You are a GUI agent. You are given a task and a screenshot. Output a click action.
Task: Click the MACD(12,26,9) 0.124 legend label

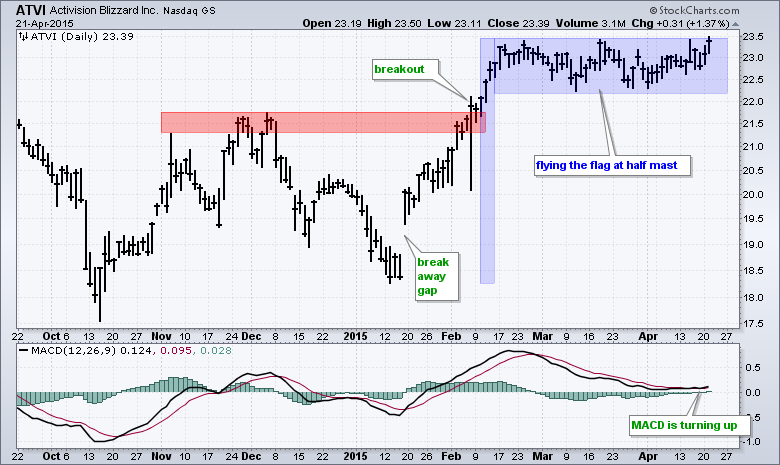point(94,351)
